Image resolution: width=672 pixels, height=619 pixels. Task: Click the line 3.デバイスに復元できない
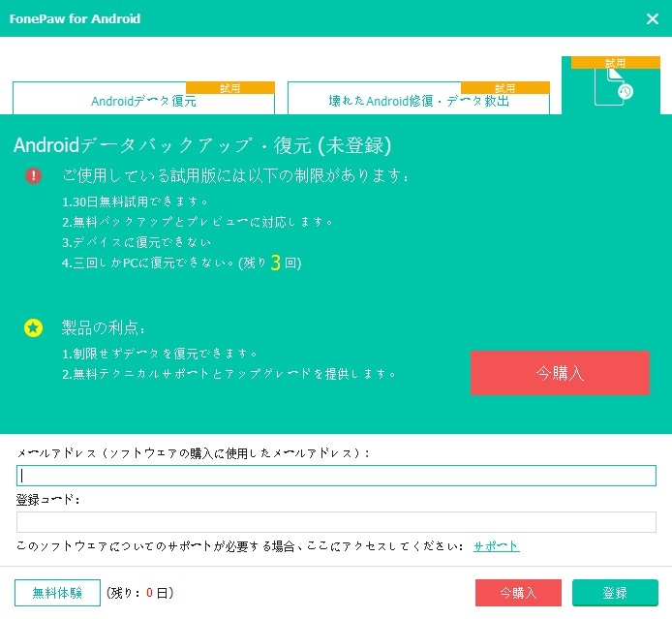coord(137,242)
